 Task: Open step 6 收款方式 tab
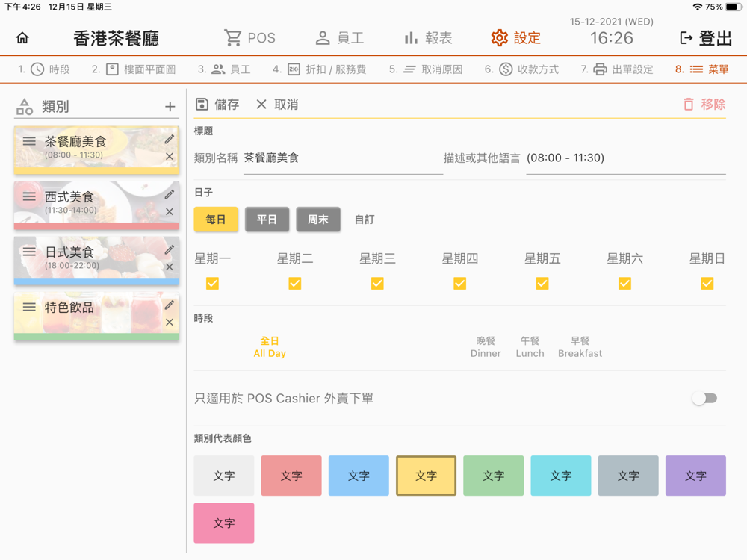tap(521, 69)
